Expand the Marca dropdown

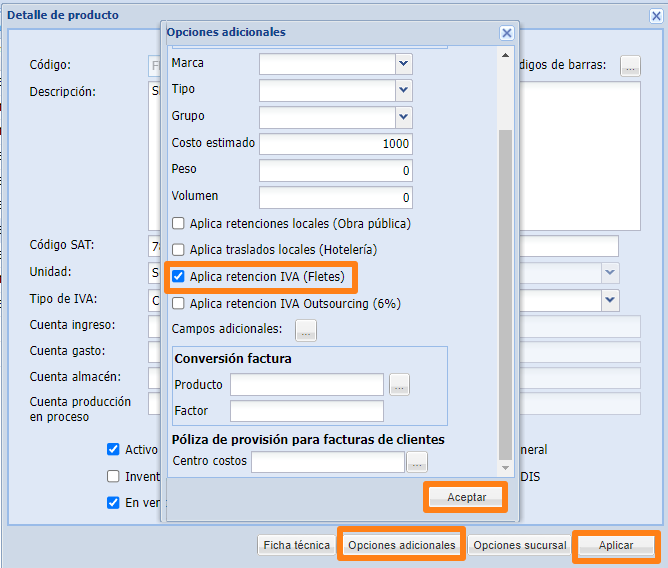(x=403, y=64)
